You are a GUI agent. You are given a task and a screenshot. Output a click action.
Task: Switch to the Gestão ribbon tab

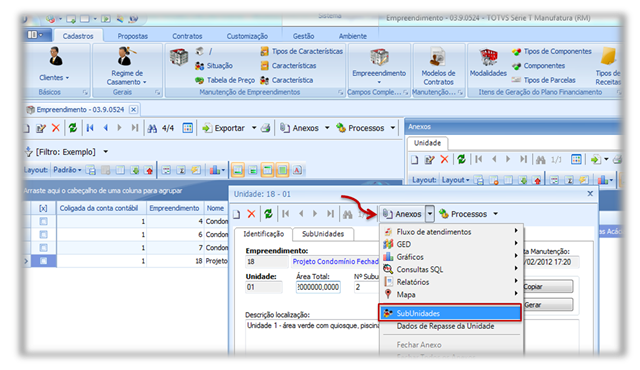303,36
